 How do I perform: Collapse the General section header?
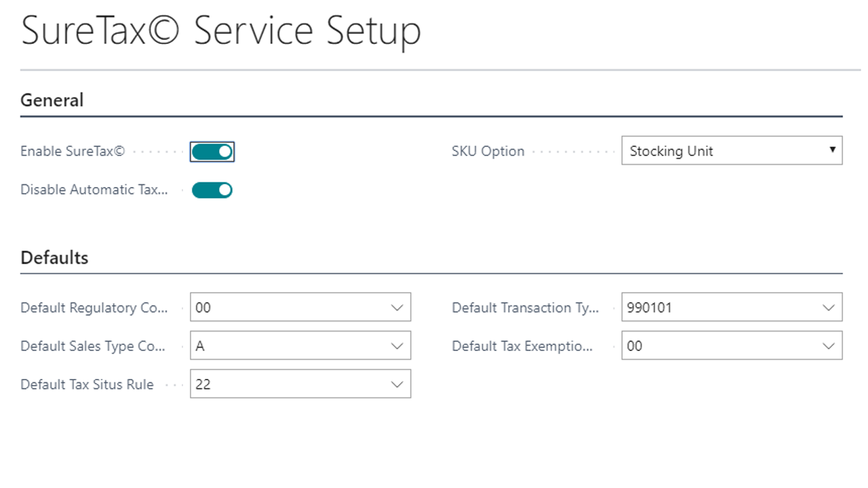52,100
